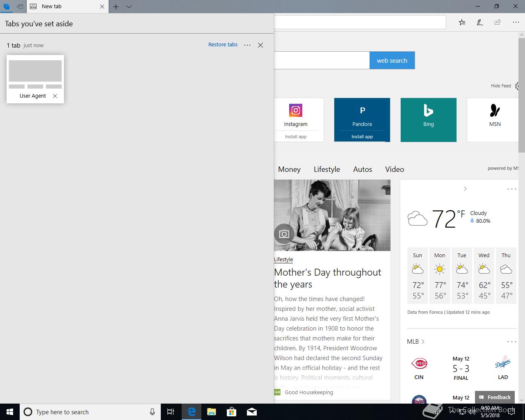Select the Money feed tab
525x420 pixels.
tap(289, 169)
